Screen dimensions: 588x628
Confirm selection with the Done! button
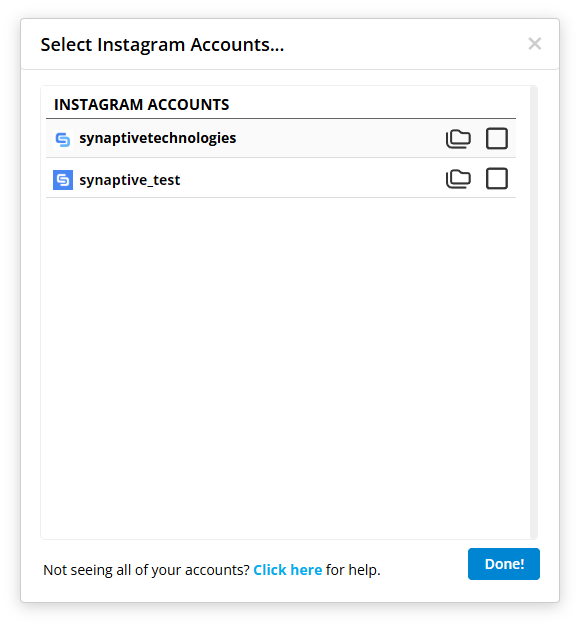click(x=504, y=564)
